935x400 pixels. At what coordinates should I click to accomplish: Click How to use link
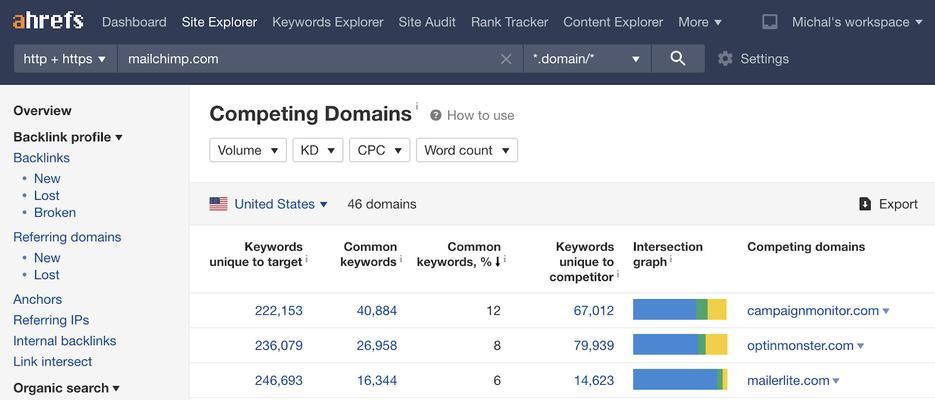click(481, 115)
